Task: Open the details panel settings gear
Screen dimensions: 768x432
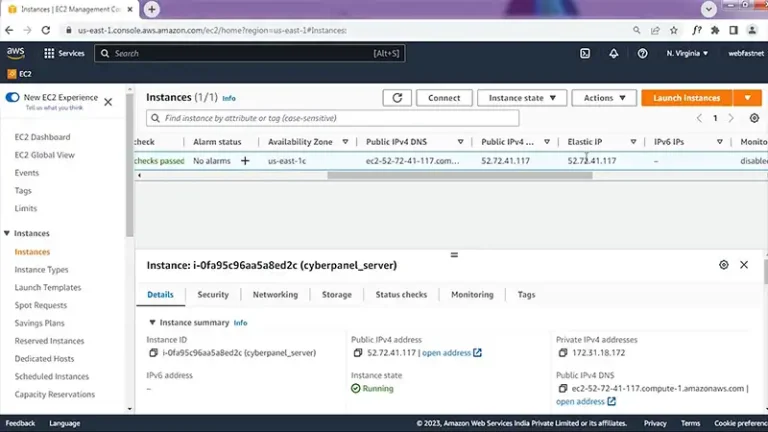Action: point(723,265)
